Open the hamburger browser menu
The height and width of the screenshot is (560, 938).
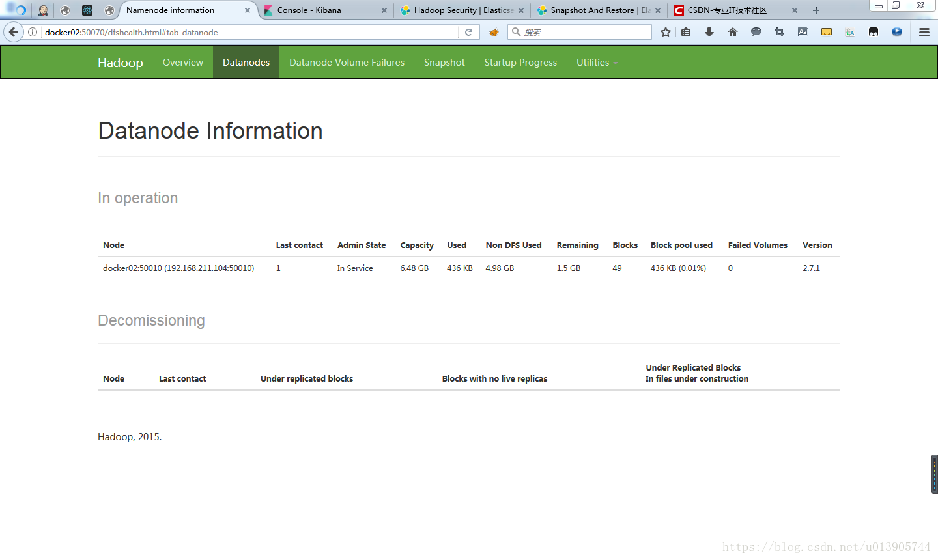pos(924,32)
